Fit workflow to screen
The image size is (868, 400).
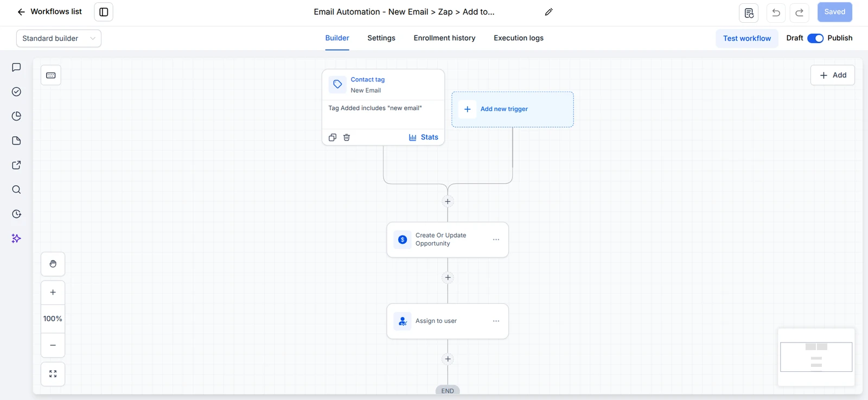click(53, 374)
